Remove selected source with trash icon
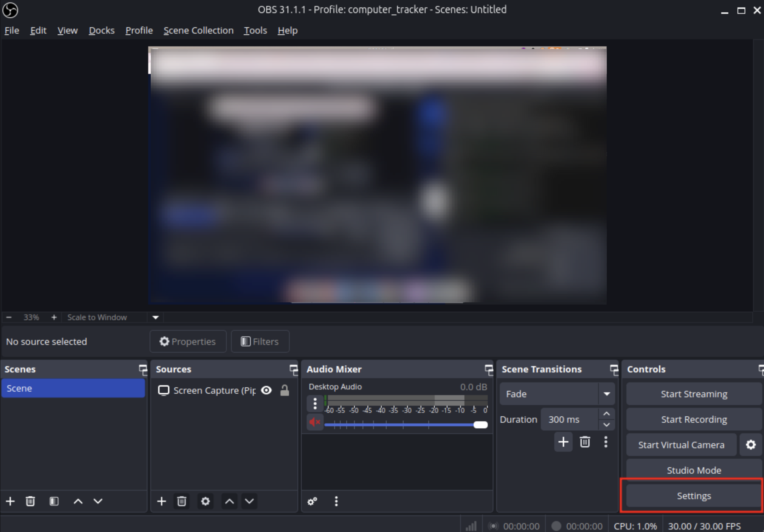Viewport: 764px width, 532px height. 182,501
